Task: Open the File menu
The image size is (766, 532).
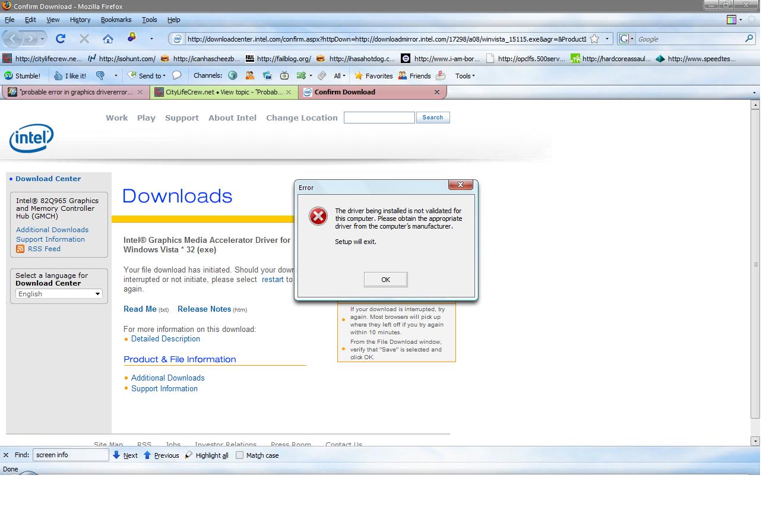Action: [x=10, y=20]
